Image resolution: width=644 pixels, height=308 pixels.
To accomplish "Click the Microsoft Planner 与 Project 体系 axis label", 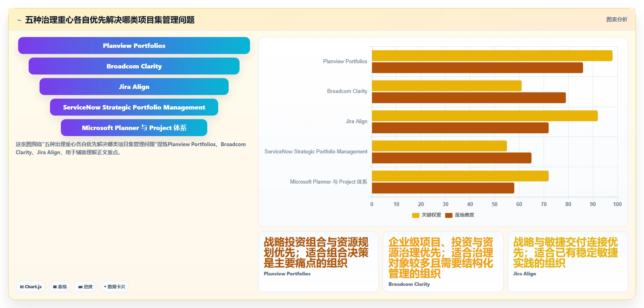I will pos(329,182).
